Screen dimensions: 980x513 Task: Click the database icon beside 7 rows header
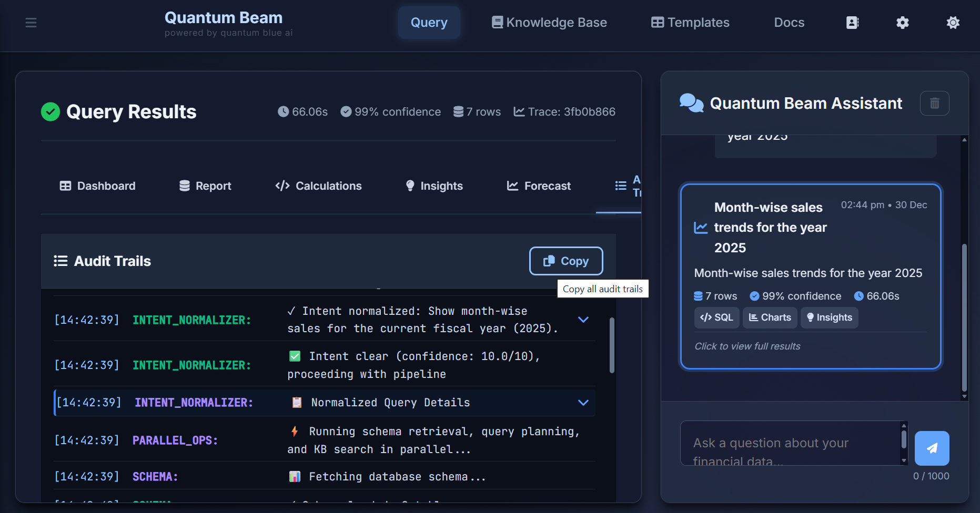pyautogui.click(x=458, y=111)
